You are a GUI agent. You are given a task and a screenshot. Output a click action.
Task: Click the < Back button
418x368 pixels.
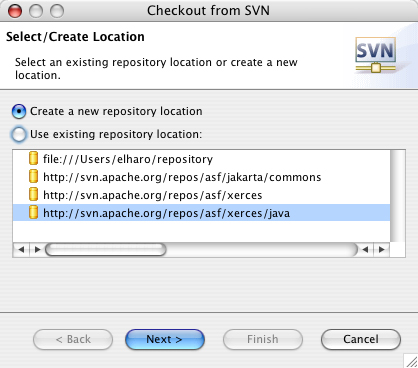tap(73, 339)
